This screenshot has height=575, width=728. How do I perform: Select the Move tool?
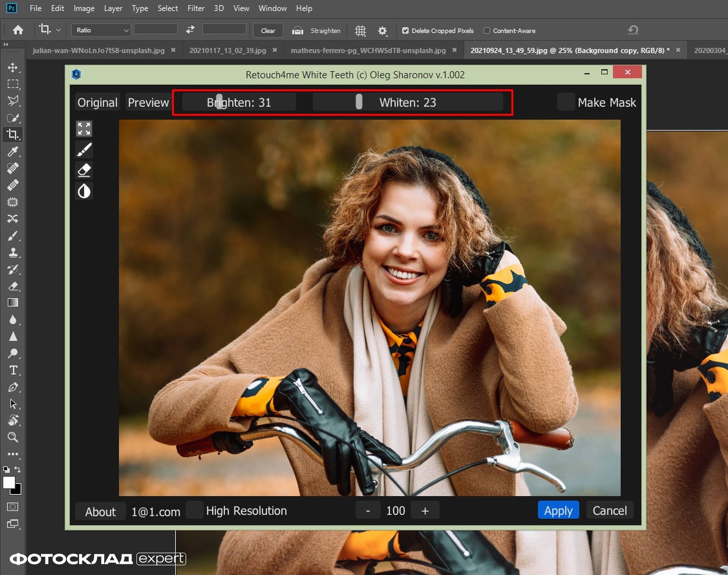[13, 67]
